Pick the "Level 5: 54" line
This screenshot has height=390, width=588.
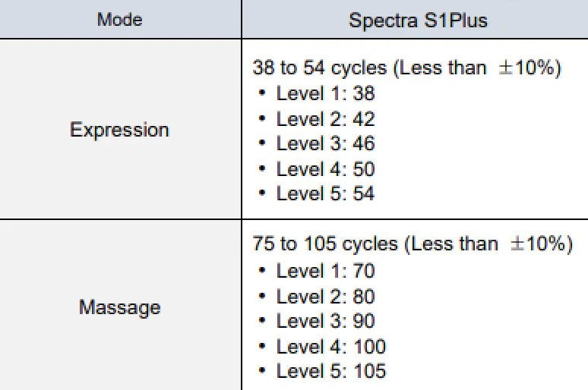[x=325, y=193]
